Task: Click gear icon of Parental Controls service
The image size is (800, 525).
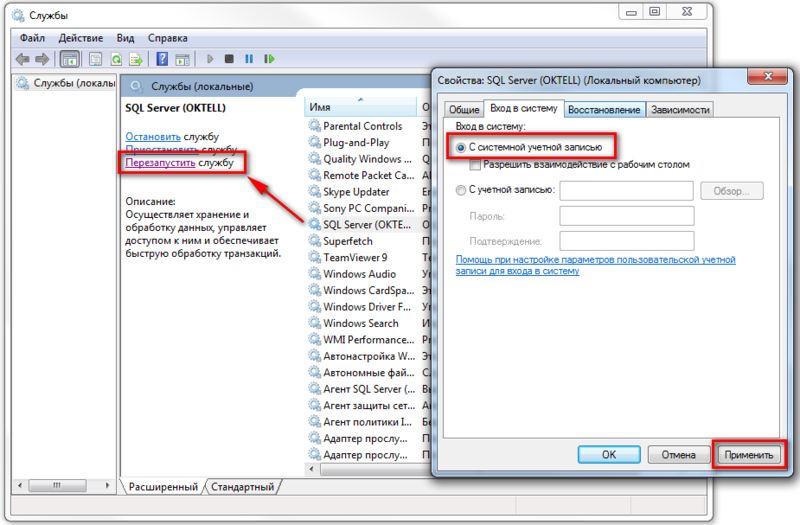Action: click(314, 126)
